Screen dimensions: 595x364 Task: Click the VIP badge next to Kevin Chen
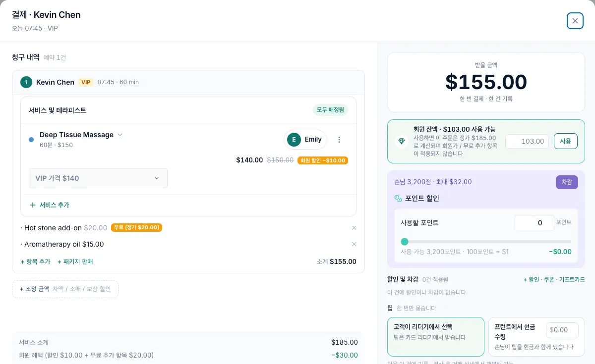point(86,82)
